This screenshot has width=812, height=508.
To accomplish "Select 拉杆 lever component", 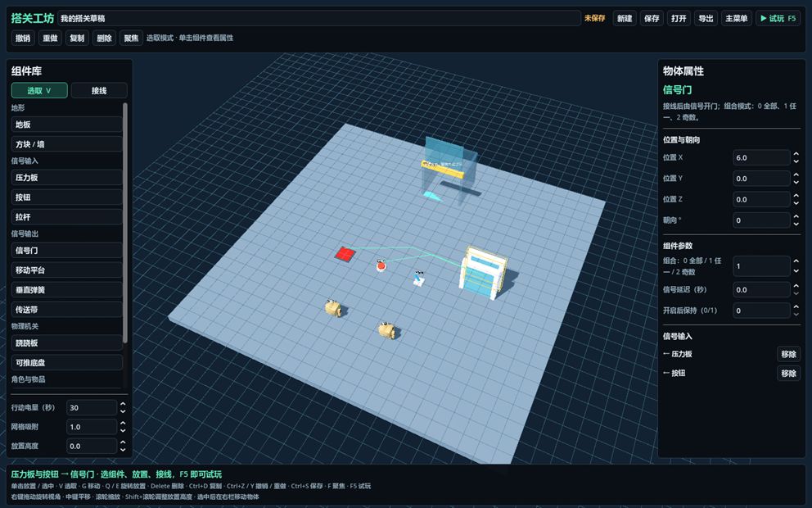I will coord(67,216).
